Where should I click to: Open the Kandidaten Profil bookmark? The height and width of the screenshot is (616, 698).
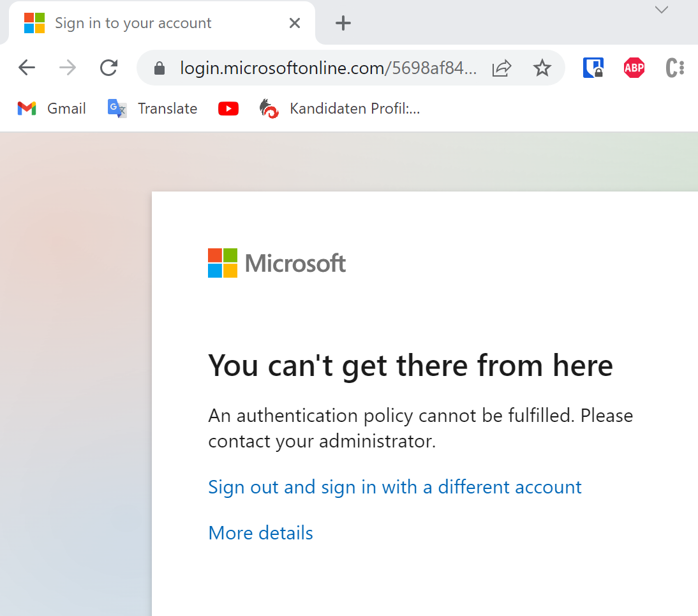pyautogui.click(x=341, y=109)
